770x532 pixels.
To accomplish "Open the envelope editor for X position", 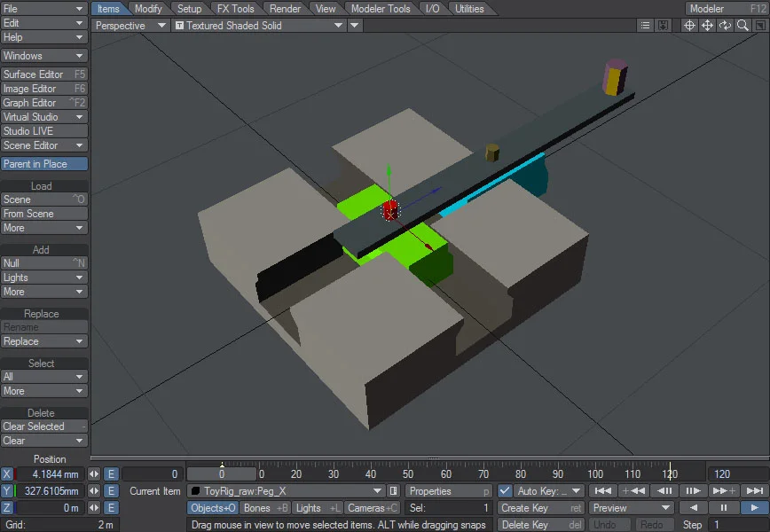I will pos(110,473).
